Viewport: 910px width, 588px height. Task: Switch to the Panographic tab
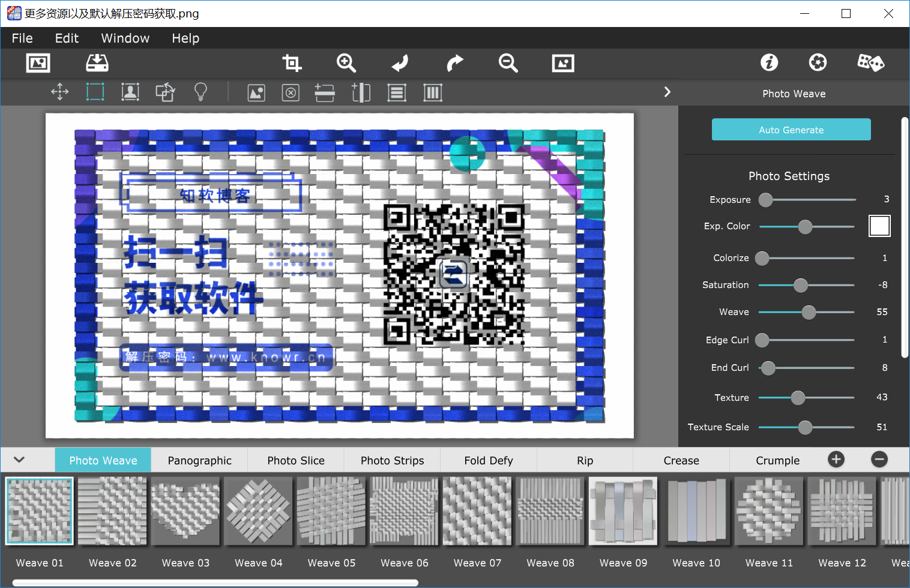199,460
